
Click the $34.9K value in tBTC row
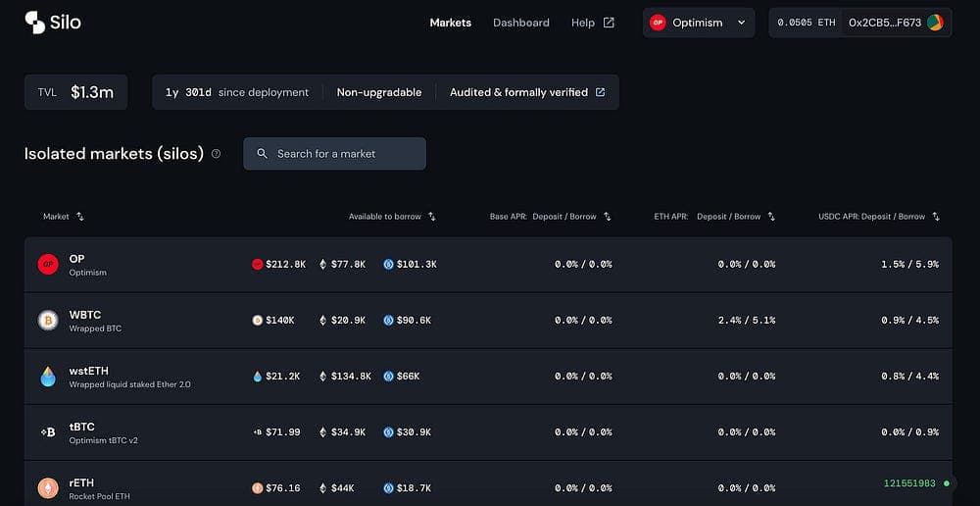click(x=349, y=432)
